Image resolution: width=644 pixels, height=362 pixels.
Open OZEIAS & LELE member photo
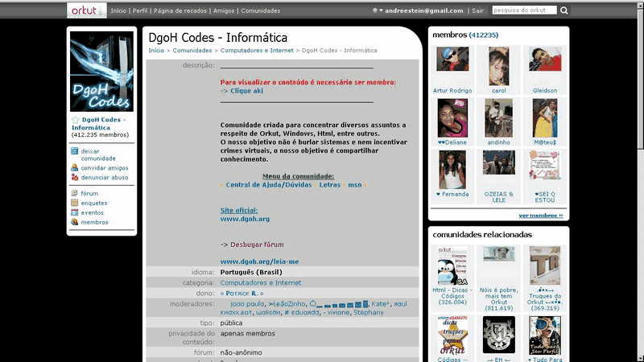click(x=498, y=162)
